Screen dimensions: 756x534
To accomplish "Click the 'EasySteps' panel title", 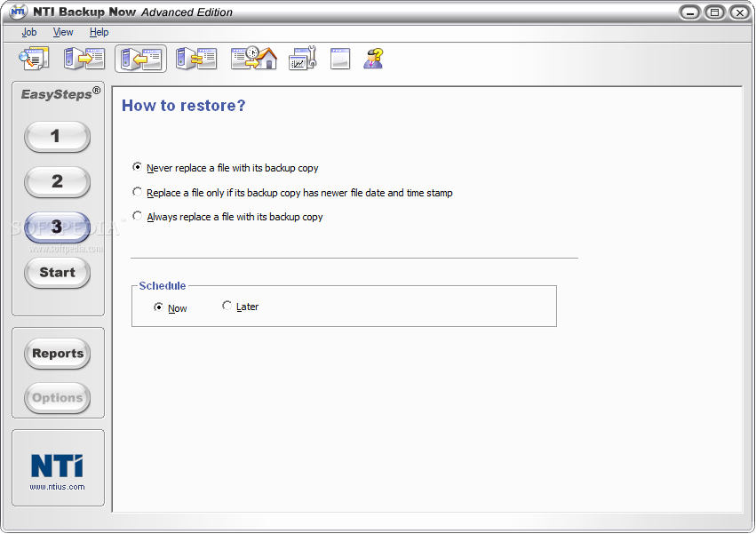I will click(60, 93).
